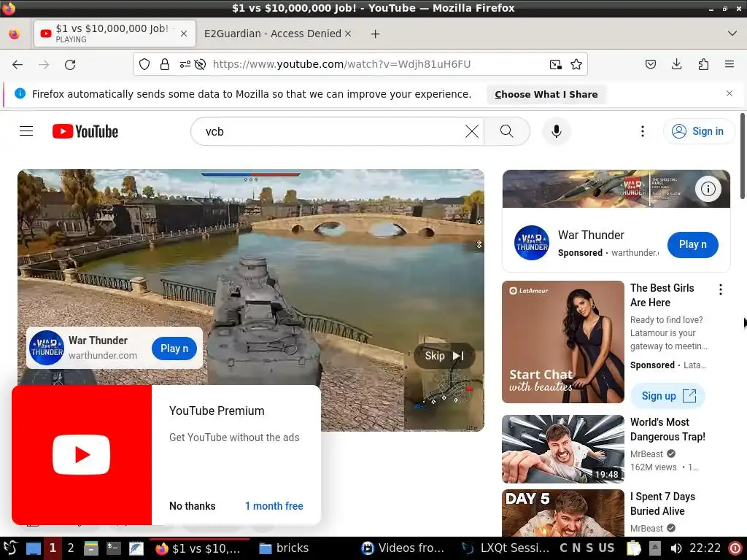
Task: Open YouTube settings three-dot menu
Action: pos(643,131)
